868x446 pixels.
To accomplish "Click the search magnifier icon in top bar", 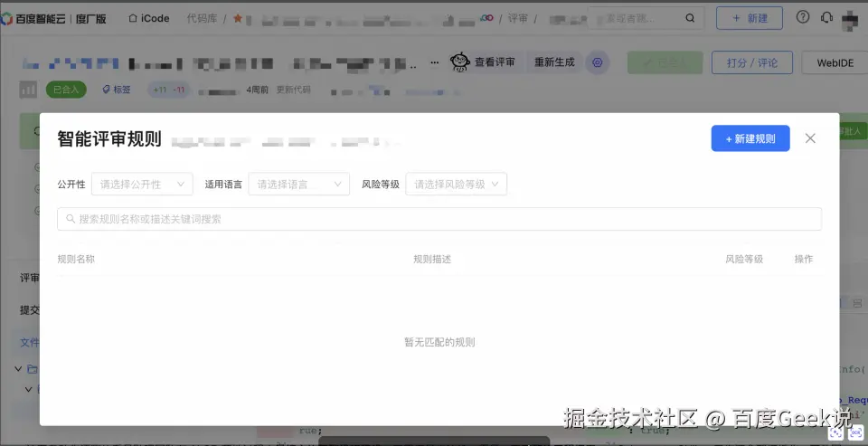I will [690, 18].
